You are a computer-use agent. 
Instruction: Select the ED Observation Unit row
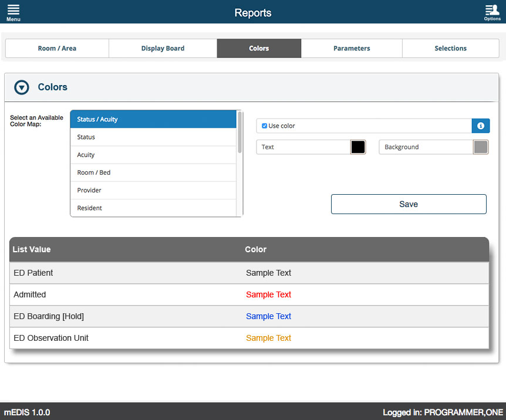[x=249, y=338]
